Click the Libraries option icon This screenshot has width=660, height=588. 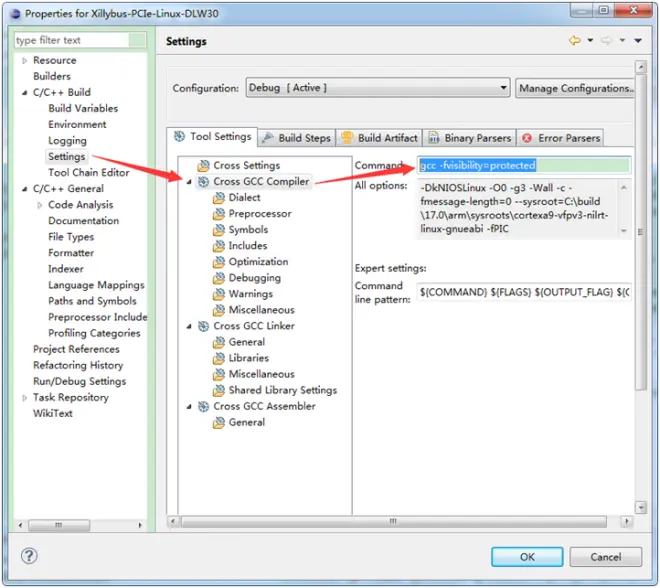(x=219, y=358)
